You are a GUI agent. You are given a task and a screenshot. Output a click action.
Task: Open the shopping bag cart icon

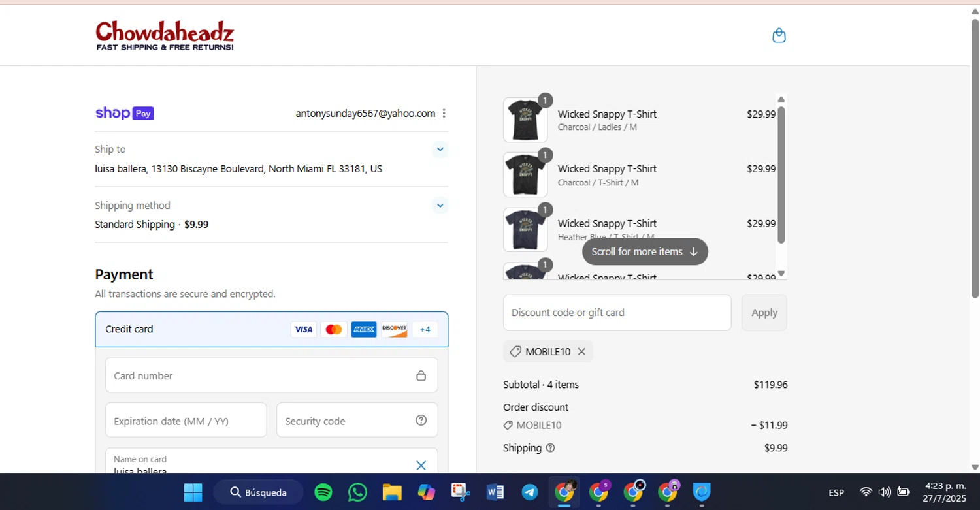[x=779, y=35]
